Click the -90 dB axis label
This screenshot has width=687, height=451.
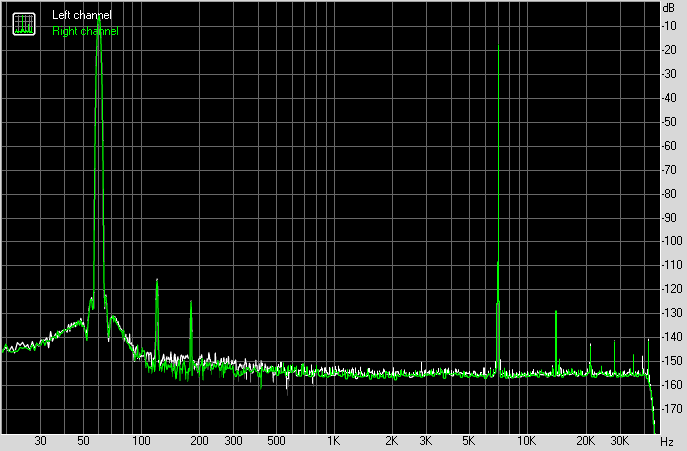pos(669,217)
